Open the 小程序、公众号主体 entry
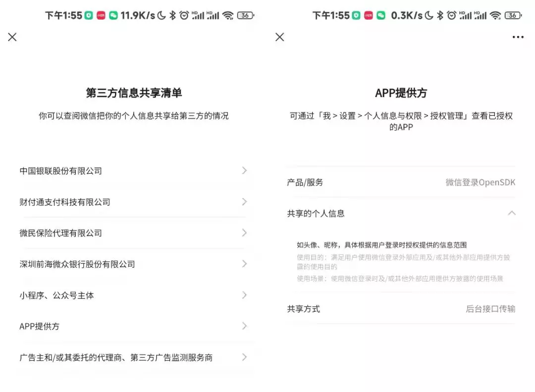Viewport: 535px width, 392px height. pos(134,295)
